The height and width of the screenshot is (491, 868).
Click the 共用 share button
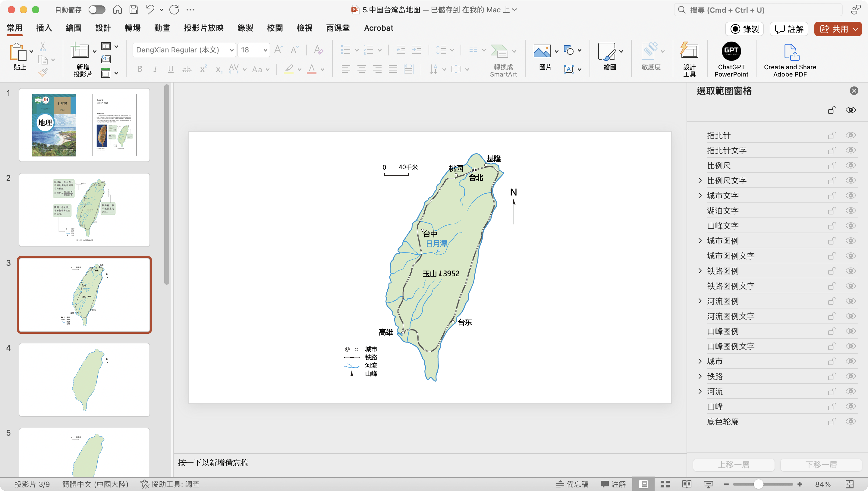[x=834, y=29]
